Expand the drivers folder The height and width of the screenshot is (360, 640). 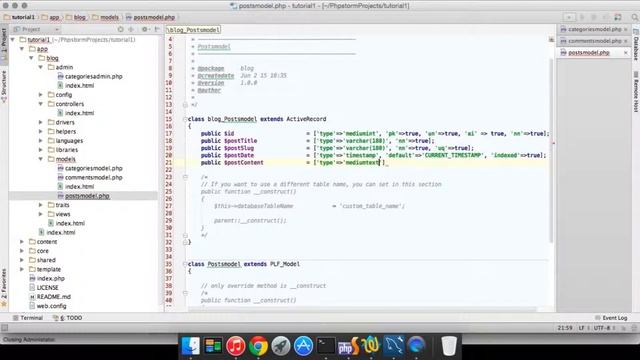click(x=41, y=122)
